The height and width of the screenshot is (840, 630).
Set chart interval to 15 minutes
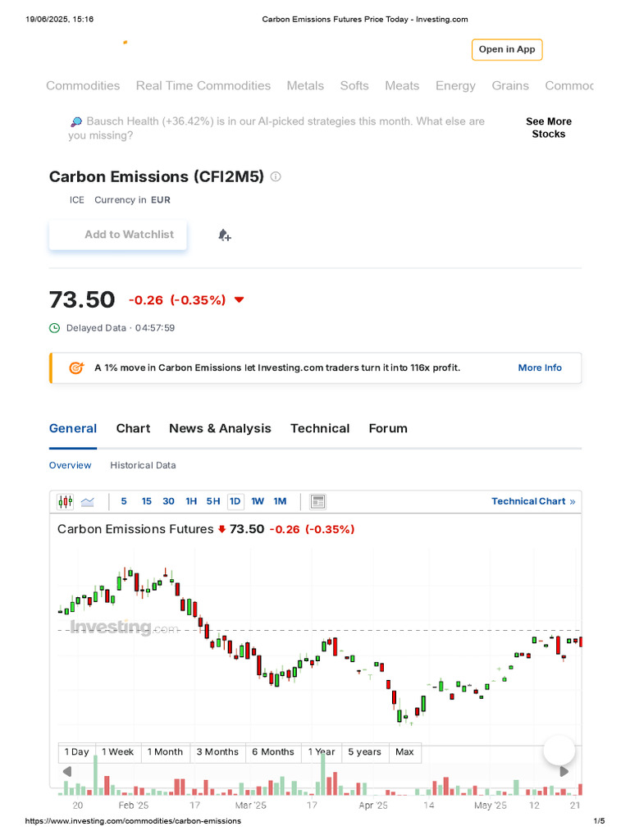pos(146,501)
